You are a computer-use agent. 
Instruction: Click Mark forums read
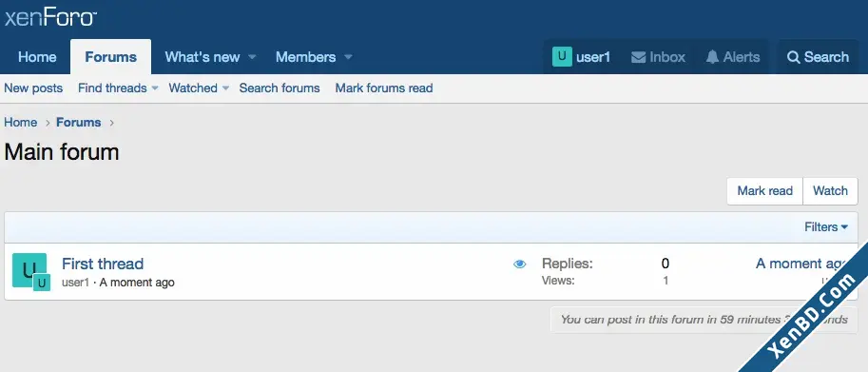(384, 88)
